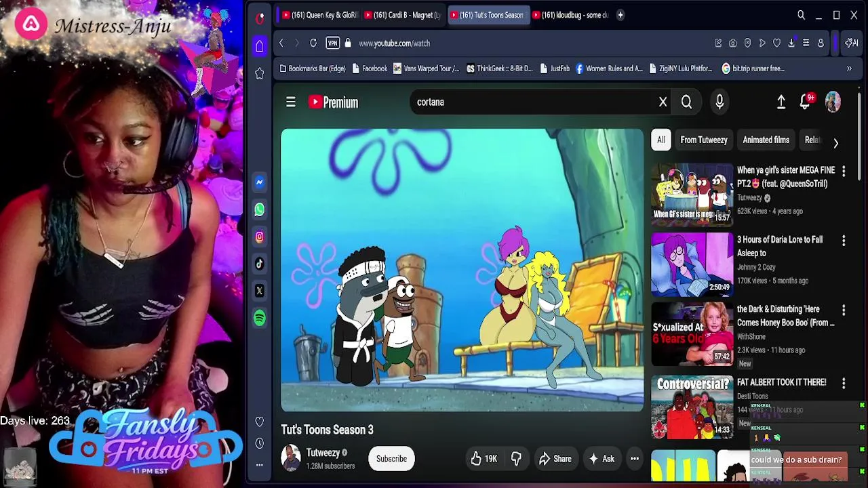Select the All filter chip
Screen dimensions: 868x488
pyautogui.click(x=661, y=140)
